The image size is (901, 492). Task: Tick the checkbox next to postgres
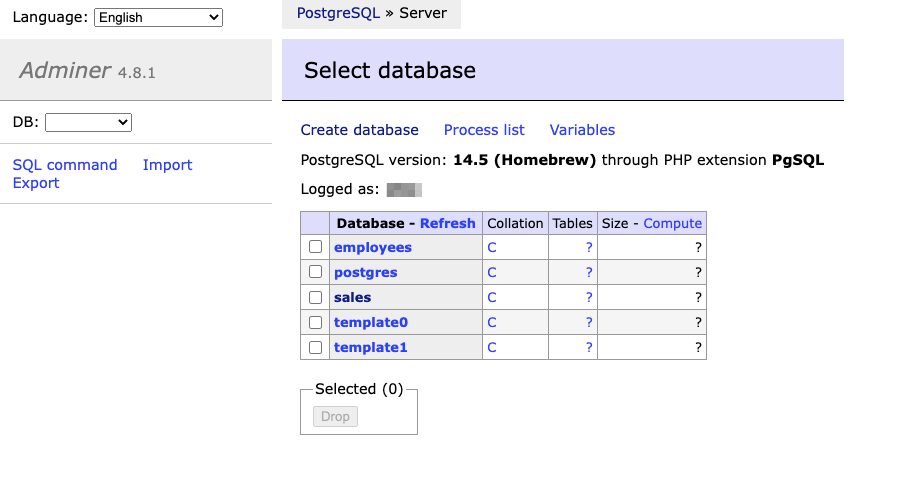(x=315, y=272)
